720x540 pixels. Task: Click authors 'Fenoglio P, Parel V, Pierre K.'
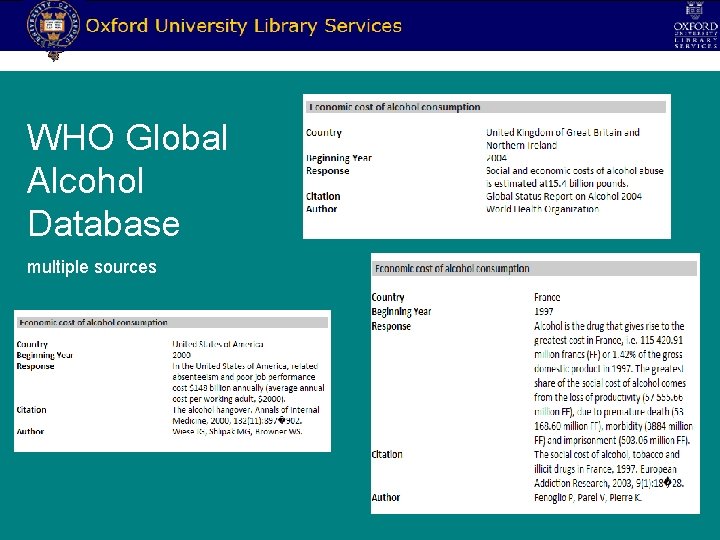pos(587,497)
